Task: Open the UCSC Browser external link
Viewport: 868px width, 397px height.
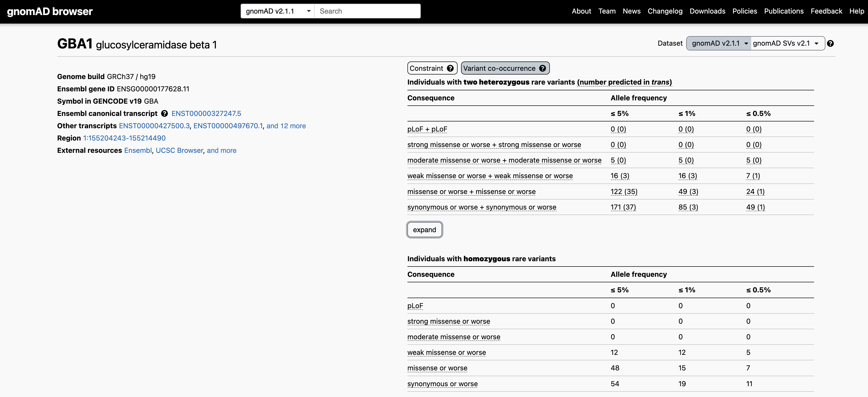Action: pos(179,150)
